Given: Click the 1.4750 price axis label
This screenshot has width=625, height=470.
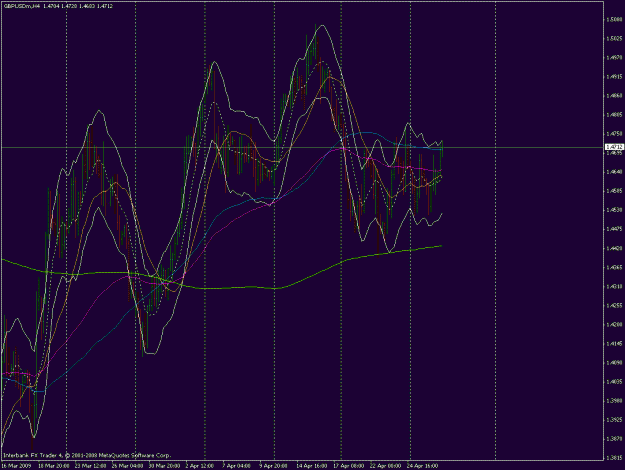Looking at the screenshot, I should [x=614, y=134].
